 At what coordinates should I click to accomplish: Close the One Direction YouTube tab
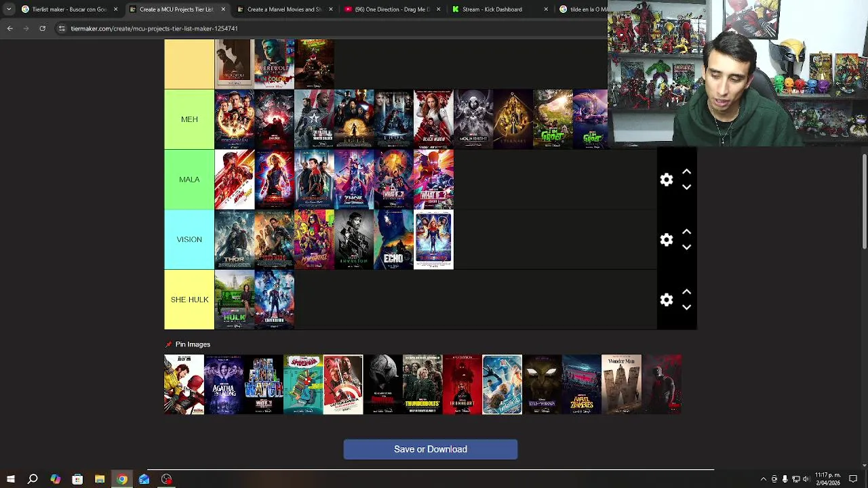tap(438, 9)
